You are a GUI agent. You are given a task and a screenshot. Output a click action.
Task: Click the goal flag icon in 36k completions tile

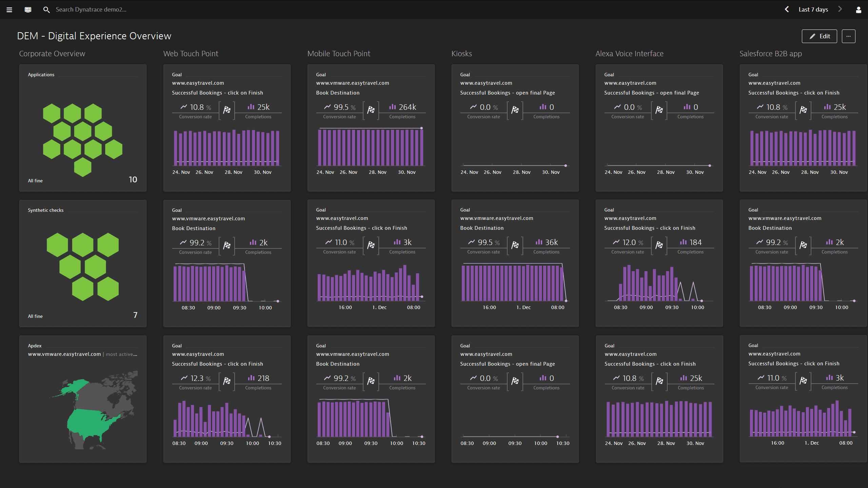[x=515, y=245]
